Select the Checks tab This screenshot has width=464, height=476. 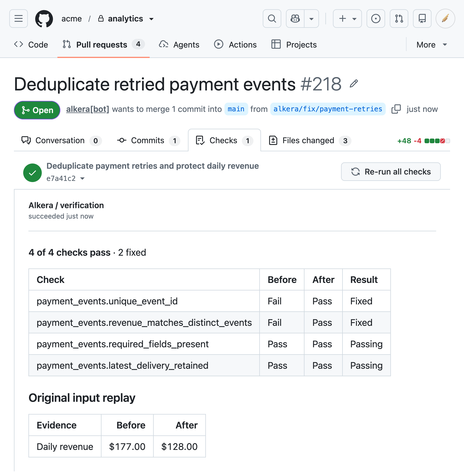(x=224, y=141)
